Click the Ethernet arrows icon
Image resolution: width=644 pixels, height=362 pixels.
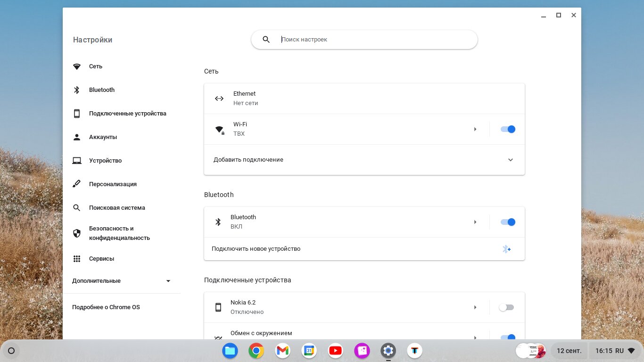point(219,99)
